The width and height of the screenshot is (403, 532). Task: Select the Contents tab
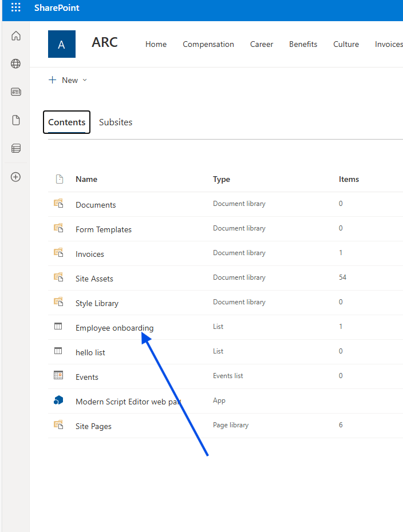[67, 122]
